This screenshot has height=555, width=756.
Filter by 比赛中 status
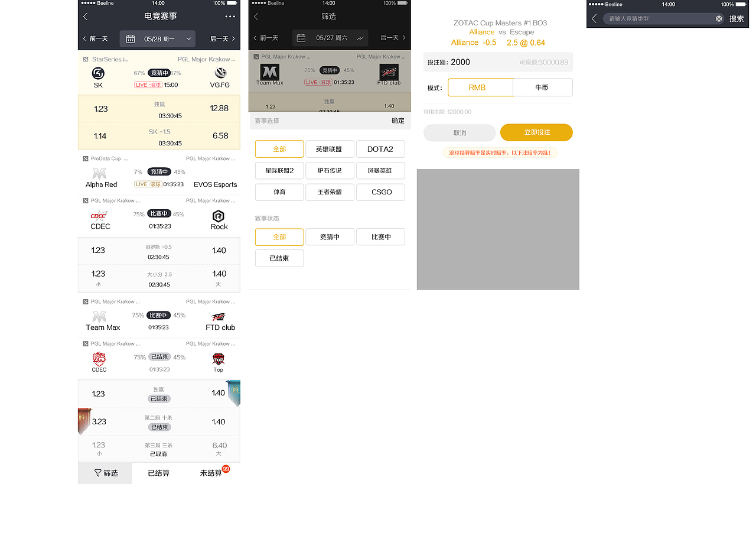380,237
